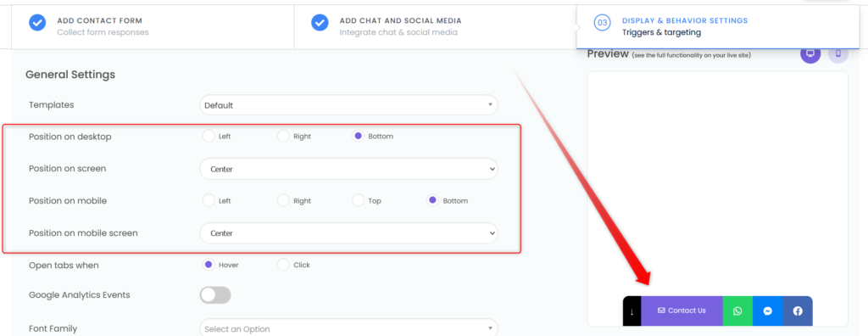The height and width of the screenshot is (336, 868).
Task: Click the WhatsApp icon in preview
Action: [737, 311]
